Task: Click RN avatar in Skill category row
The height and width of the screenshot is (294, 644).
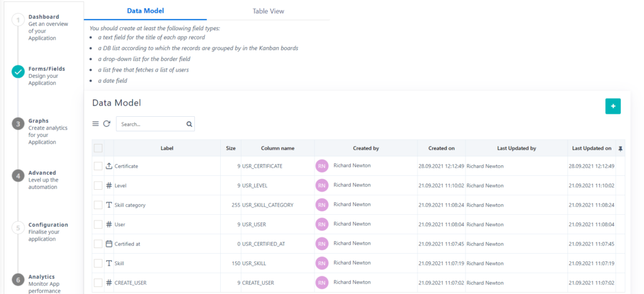Action: click(322, 205)
